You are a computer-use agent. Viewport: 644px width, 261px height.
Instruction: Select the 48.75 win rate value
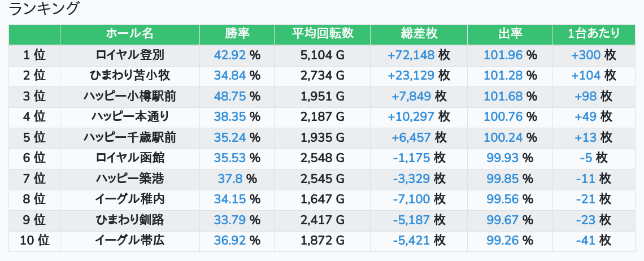coord(230,97)
